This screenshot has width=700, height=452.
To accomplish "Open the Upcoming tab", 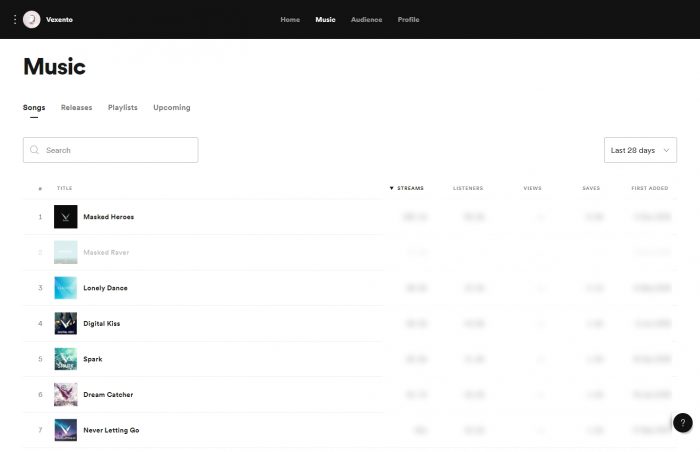I will coord(171,107).
